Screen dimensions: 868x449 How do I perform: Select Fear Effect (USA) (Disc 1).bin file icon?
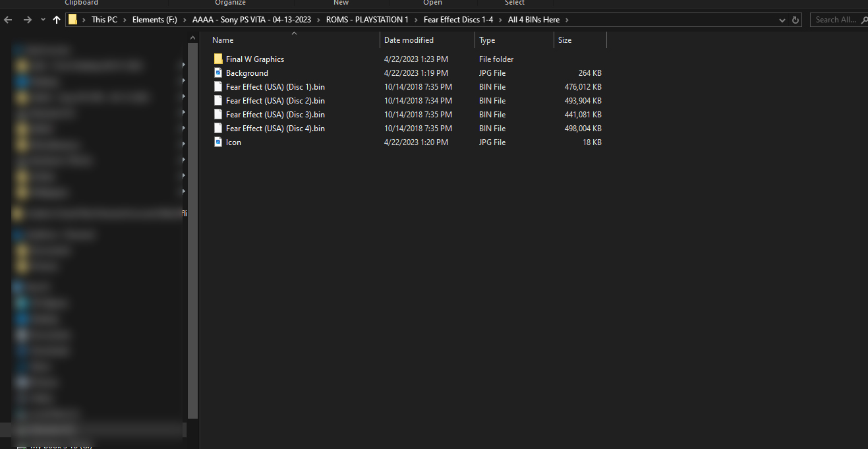(218, 87)
